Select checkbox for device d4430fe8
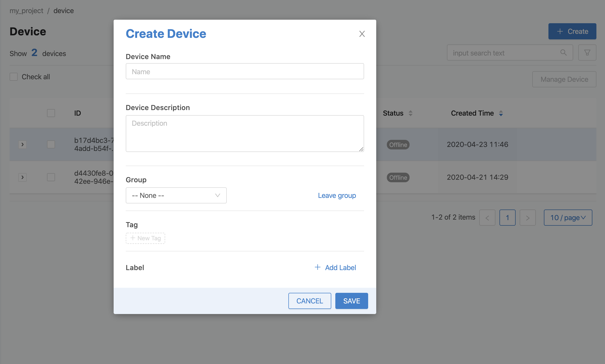The height and width of the screenshot is (364, 605). [51, 177]
